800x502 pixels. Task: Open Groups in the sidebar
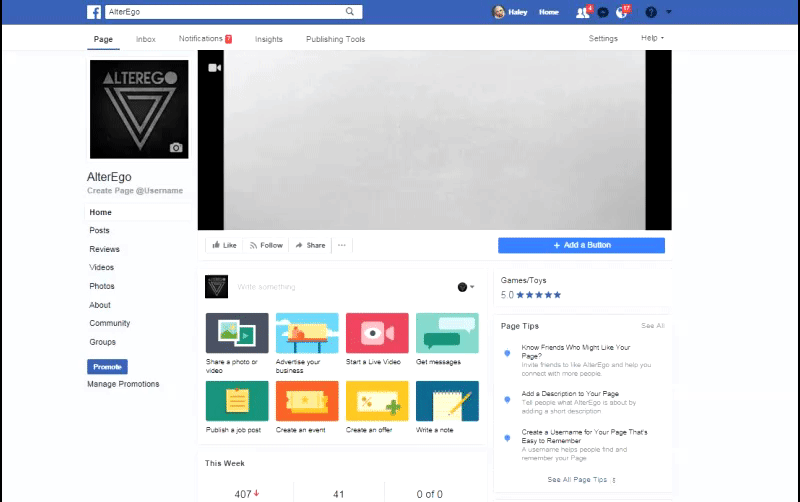(103, 342)
